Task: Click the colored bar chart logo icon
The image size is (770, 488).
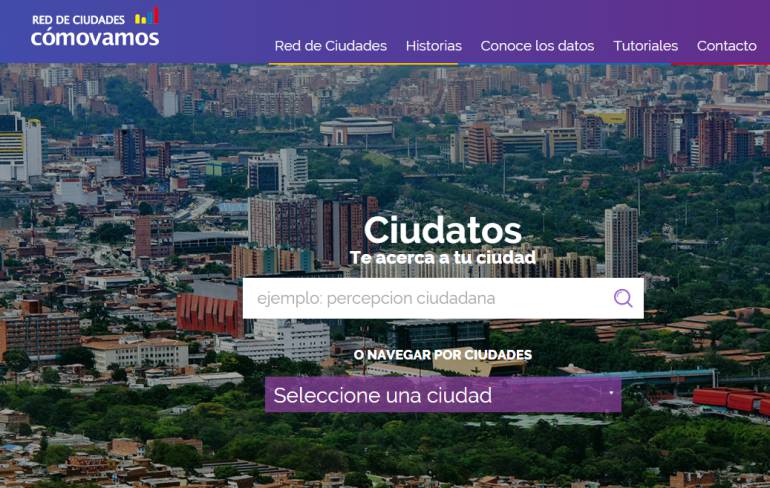Action: click(147, 15)
